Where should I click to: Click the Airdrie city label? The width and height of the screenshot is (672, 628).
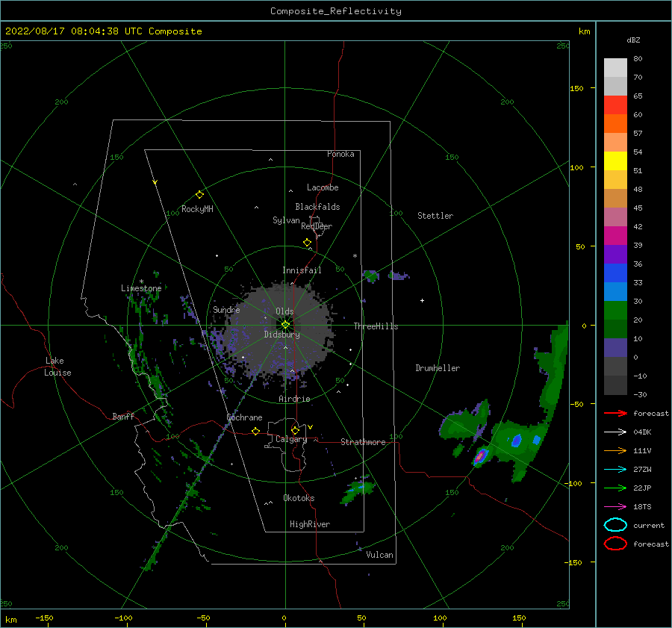pos(294,399)
